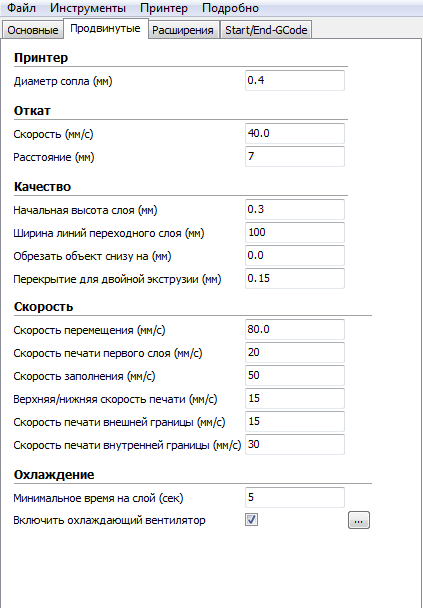Screen dimensions: 423x608
Task: Click the Начальная высота слоя field
Action: pyautogui.click(x=295, y=210)
